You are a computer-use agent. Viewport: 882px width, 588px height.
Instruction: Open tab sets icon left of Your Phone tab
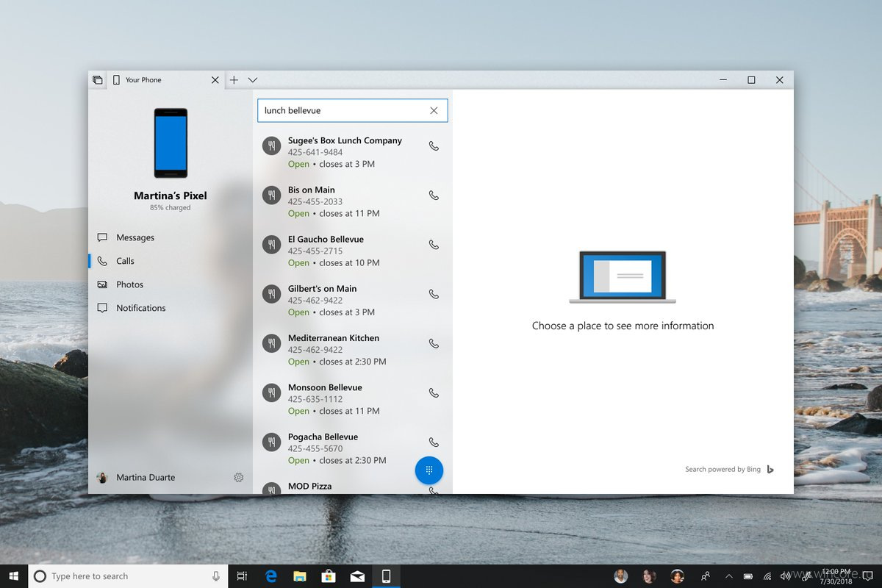click(x=97, y=80)
